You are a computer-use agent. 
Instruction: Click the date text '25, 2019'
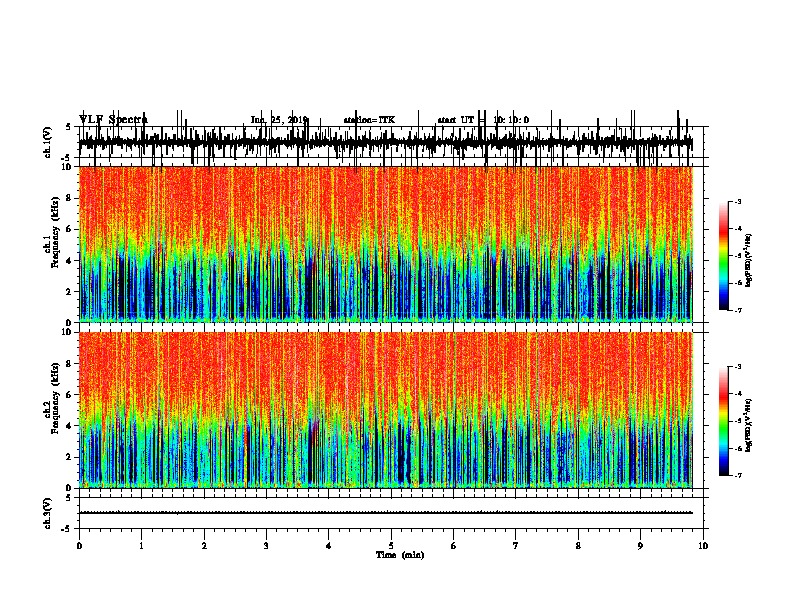(x=289, y=120)
